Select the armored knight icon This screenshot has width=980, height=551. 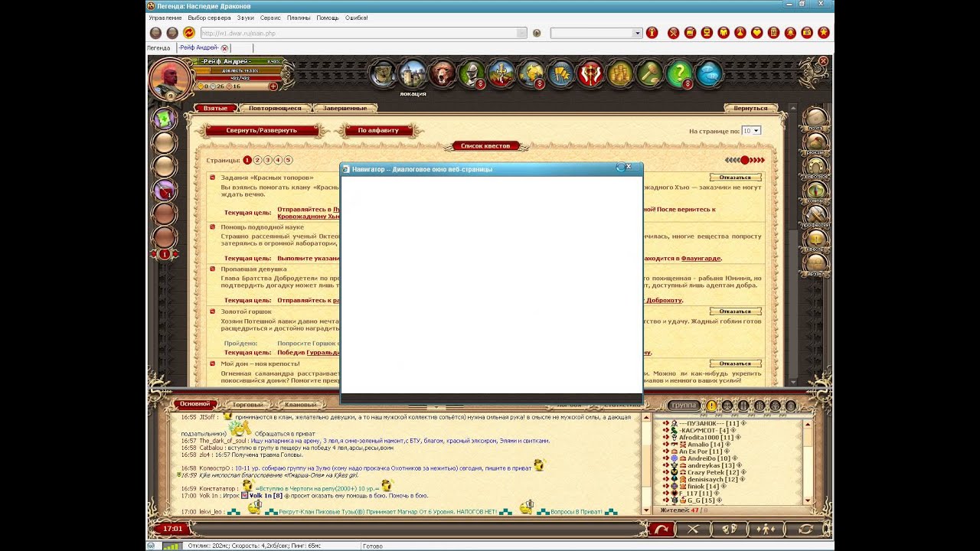click(472, 74)
